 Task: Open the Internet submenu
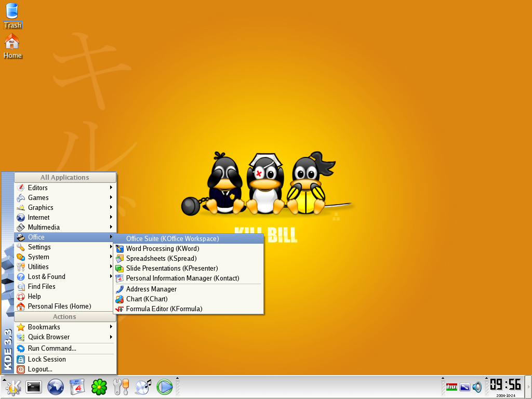click(64, 217)
